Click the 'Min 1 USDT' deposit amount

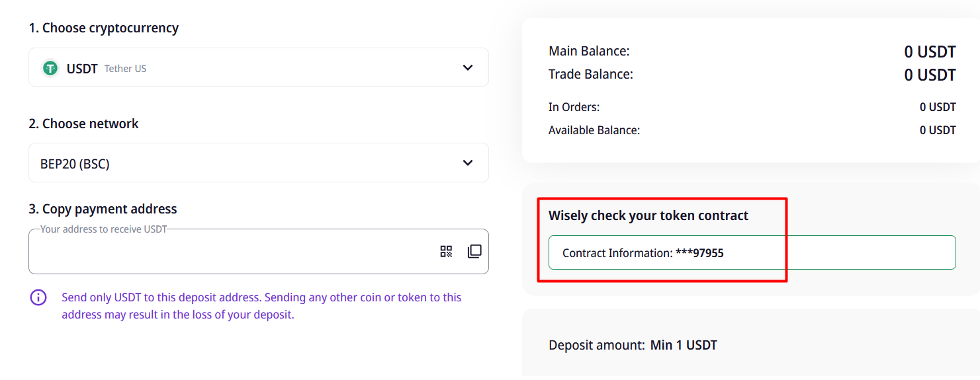[x=684, y=345]
